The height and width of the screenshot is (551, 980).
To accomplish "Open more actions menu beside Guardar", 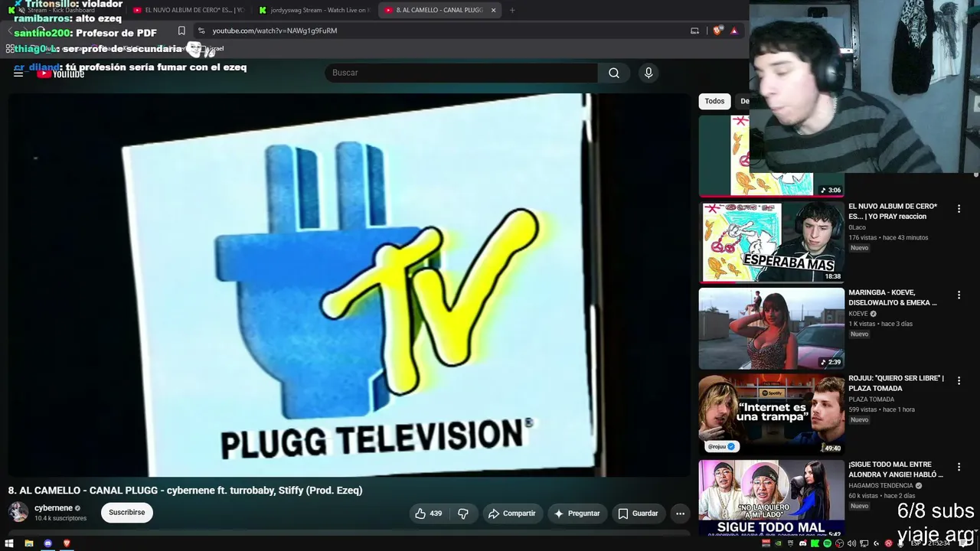I will coord(680,514).
